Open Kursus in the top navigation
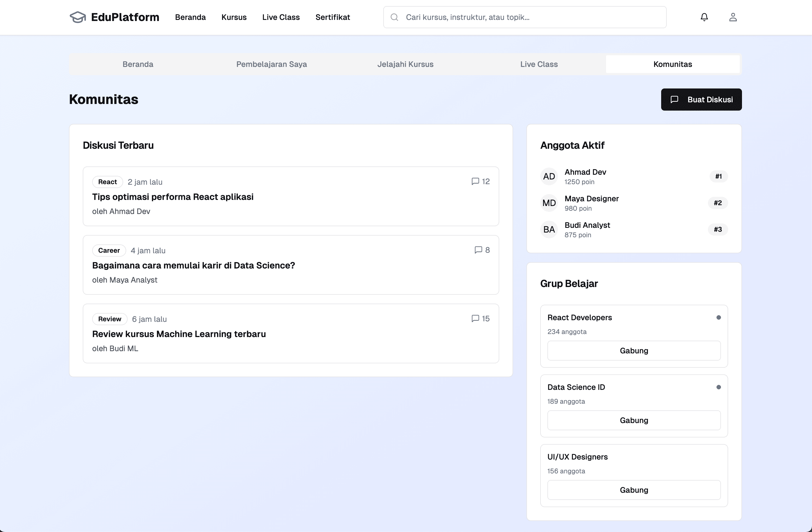This screenshot has width=812, height=532. tap(234, 17)
